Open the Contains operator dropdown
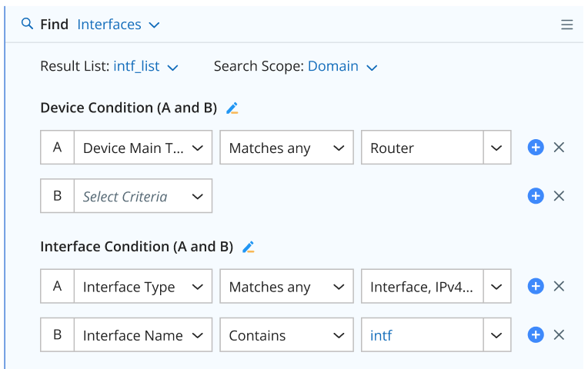 click(286, 335)
